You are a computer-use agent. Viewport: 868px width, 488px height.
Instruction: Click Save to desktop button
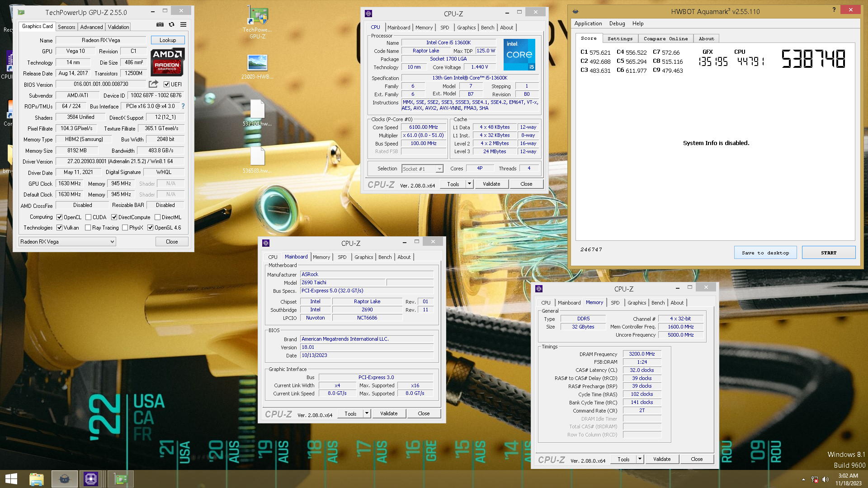point(765,253)
